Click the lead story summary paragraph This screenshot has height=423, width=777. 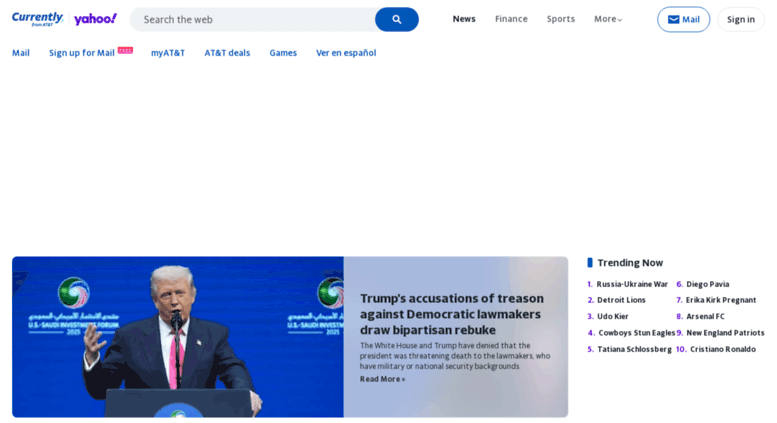point(455,356)
